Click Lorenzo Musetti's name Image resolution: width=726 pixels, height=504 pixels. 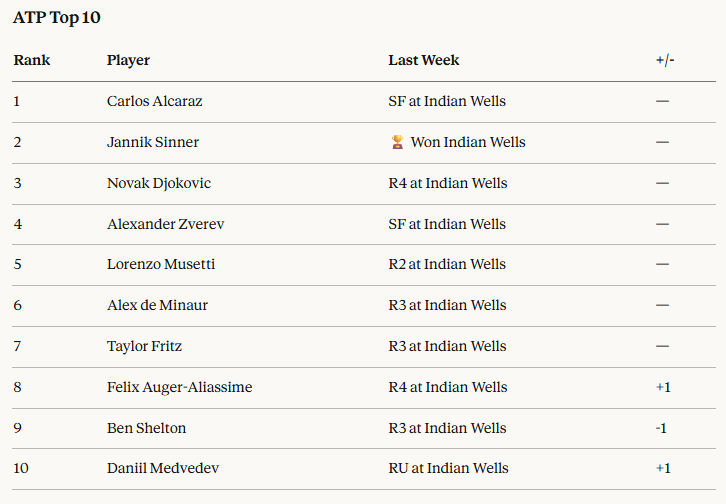[x=161, y=264]
